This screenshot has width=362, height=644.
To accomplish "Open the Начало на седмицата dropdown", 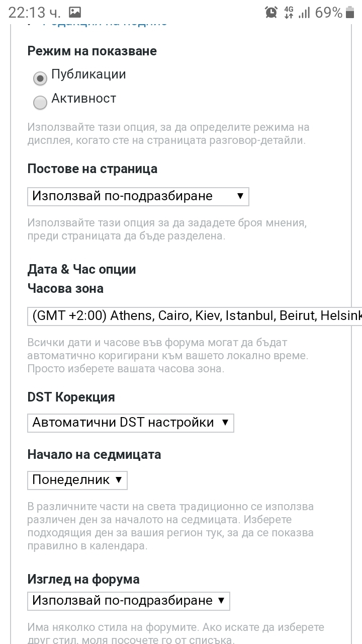I will pyautogui.click(x=77, y=480).
